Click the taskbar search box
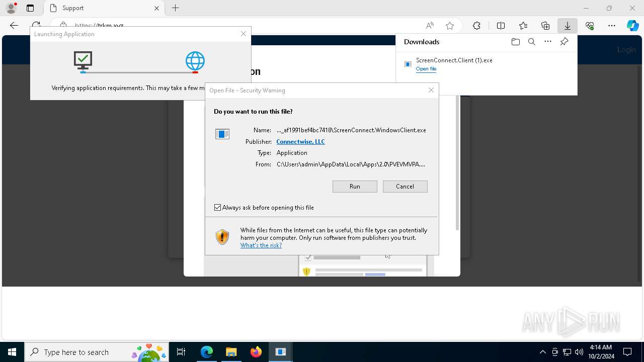The height and width of the screenshot is (362, 644). click(x=97, y=352)
